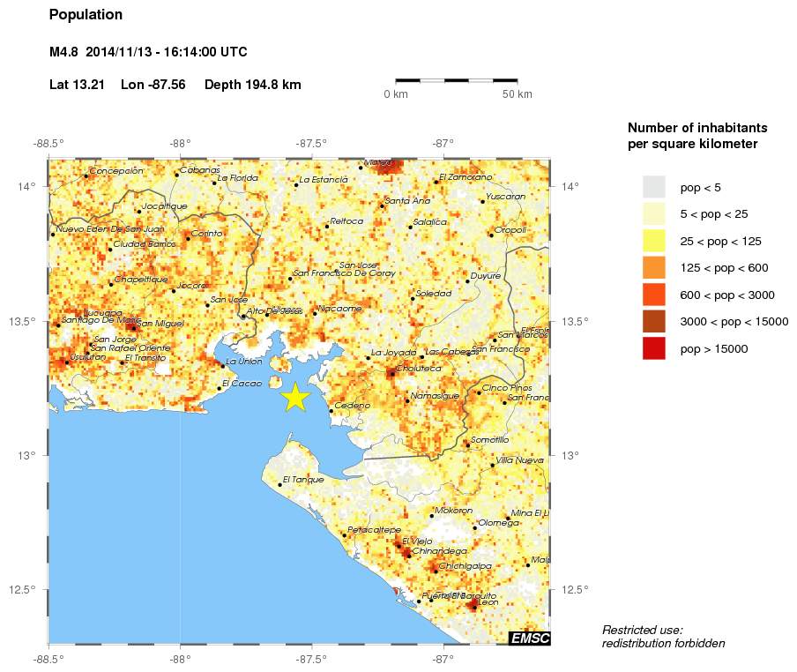Select the city dot for Corinto
The width and height of the screenshot is (797, 672).
click(187, 240)
